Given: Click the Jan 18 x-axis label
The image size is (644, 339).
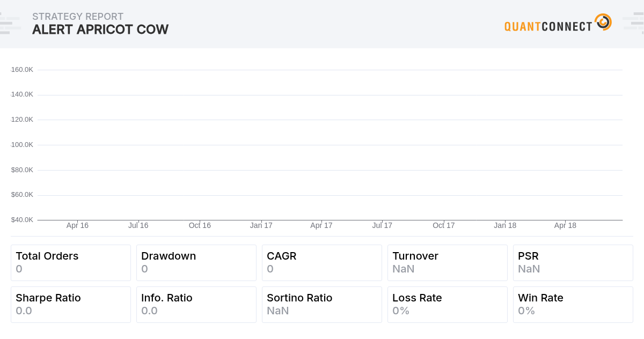Looking at the screenshot, I should pyautogui.click(x=505, y=225).
